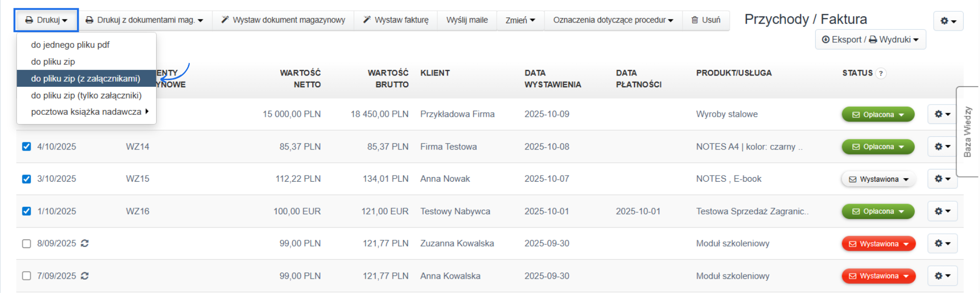Open Opłacona status for Testowy Nabywca
980x296 pixels.
tap(878, 211)
